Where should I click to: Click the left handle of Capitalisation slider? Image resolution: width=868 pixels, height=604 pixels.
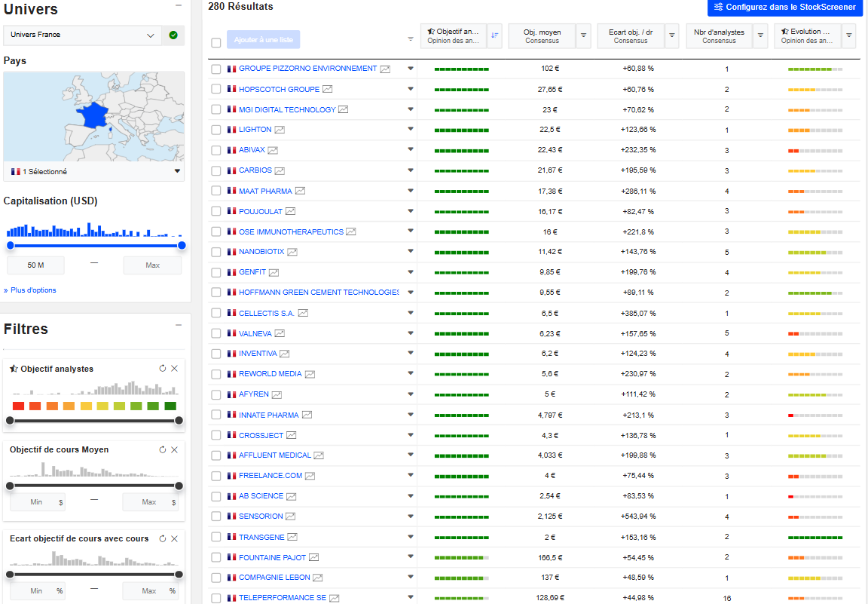pos(11,245)
